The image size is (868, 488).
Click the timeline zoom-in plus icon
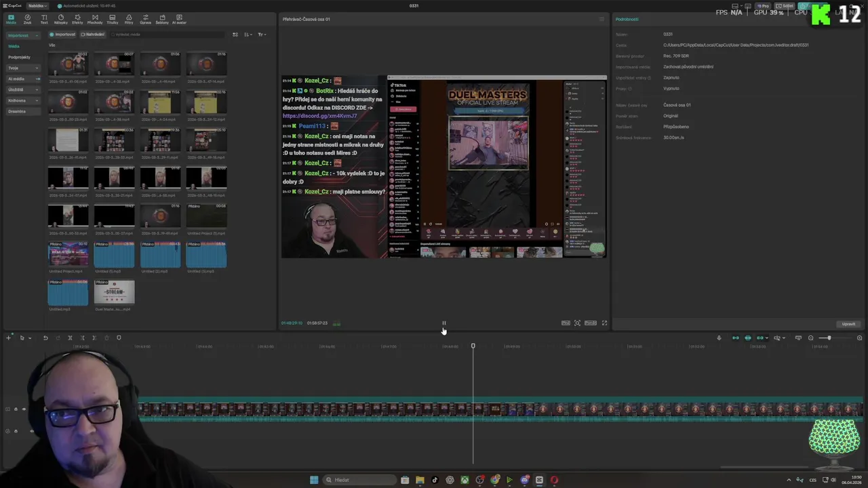click(x=859, y=338)
